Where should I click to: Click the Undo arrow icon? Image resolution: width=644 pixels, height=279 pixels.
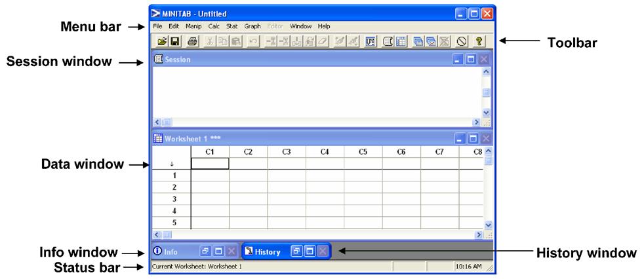(x=252, y=41)
